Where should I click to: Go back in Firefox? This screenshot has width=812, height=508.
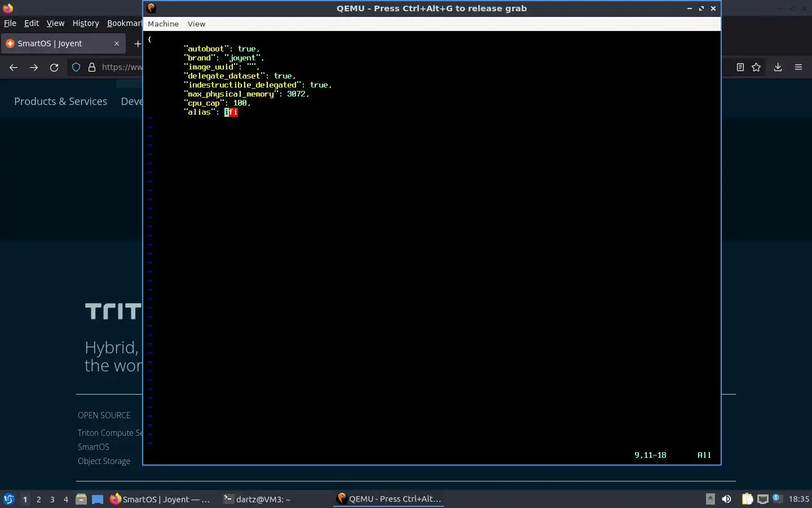click(x=14, y=67)
